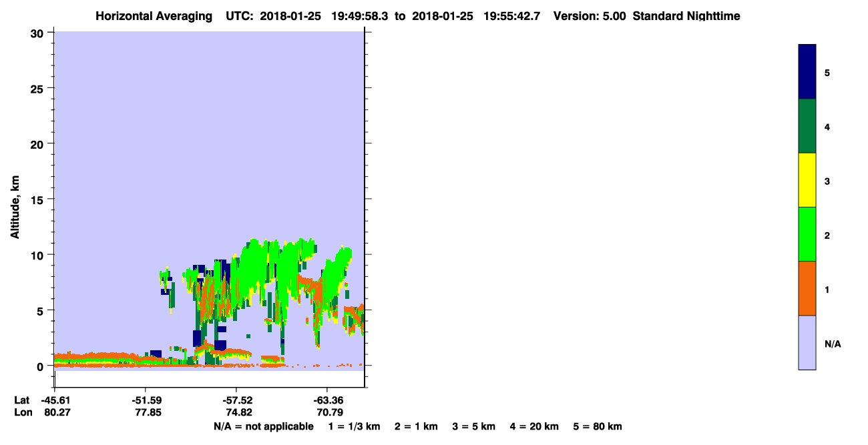Click the altitude tick label 30
The width and height of the screenshot is (868, 445).
point(39,33)
